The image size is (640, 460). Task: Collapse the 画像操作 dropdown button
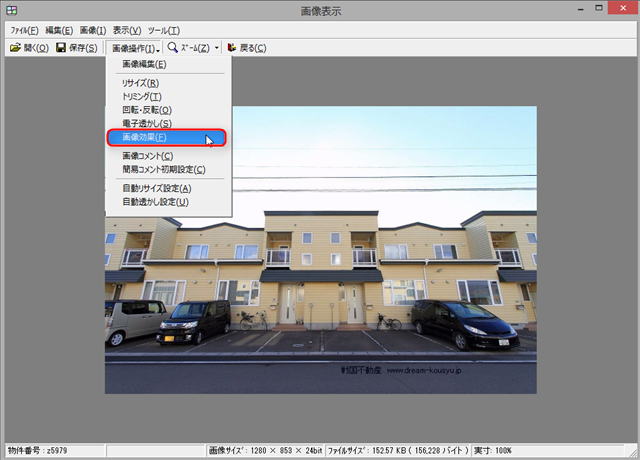(x=135, y=48)
